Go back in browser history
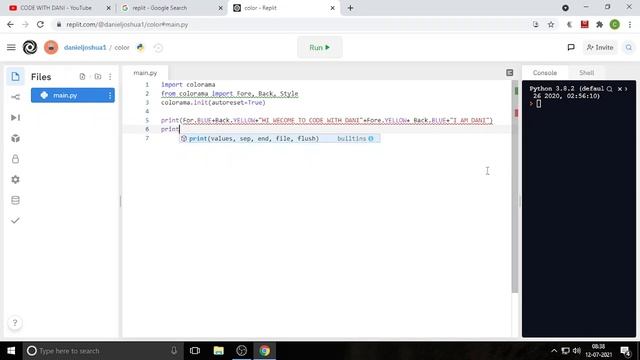This screenshot has height=360, width=640. 11,24
